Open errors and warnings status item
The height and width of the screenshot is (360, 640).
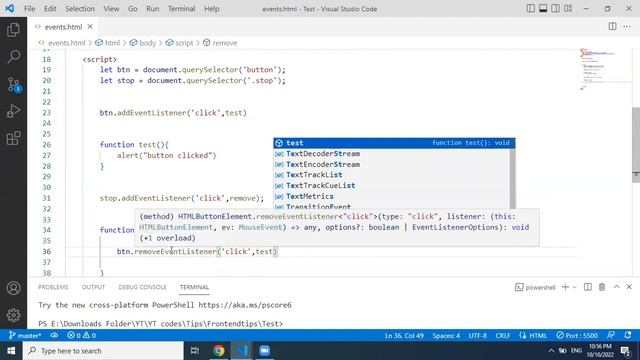(82, 336)
